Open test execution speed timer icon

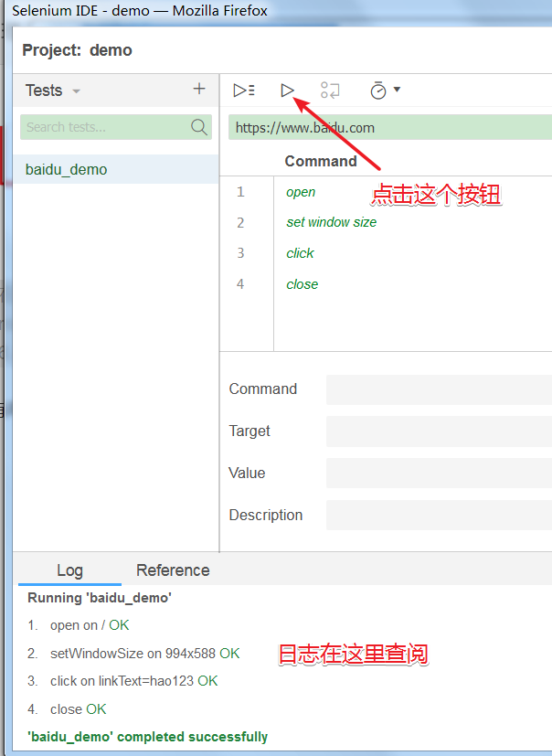pos(378,91)
